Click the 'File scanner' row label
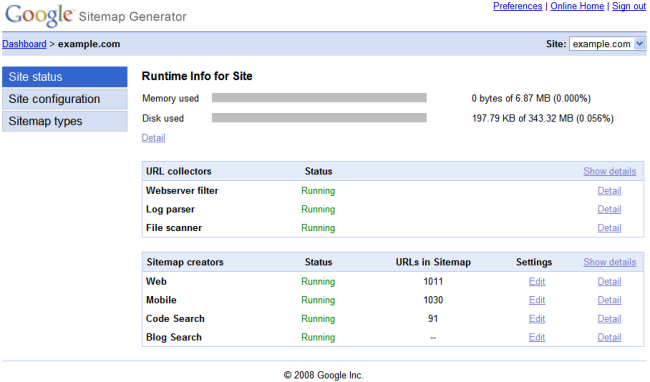Screen dimensions: 650x382 point(174,228)
